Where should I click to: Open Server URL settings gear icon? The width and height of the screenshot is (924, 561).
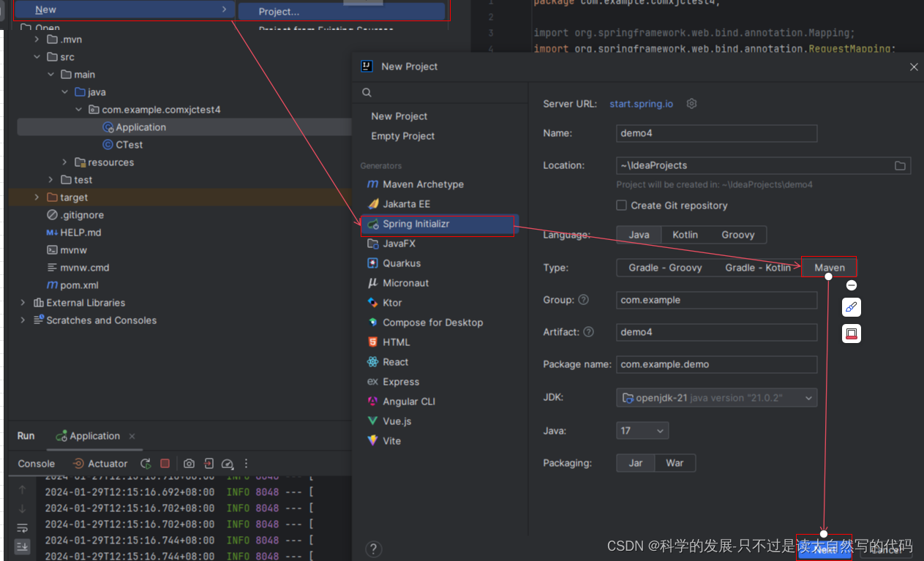coord(691,104)
